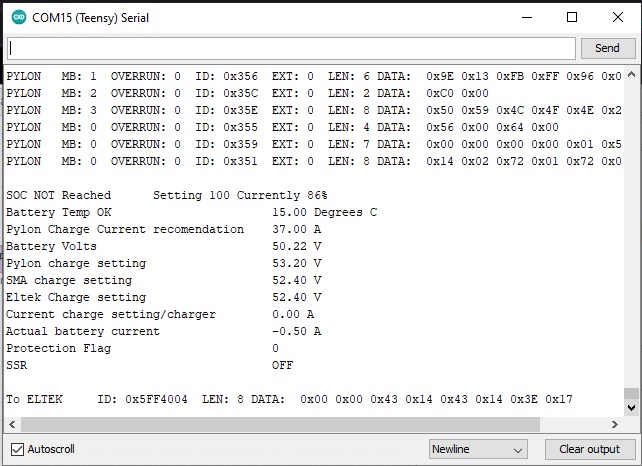Click the 'ID: 0x359' text

tap(226, 144)
